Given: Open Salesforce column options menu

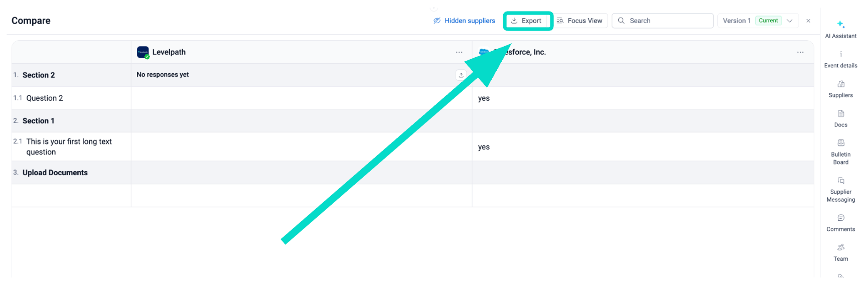Looking at the screenshot, I should (x=800, y=52).
